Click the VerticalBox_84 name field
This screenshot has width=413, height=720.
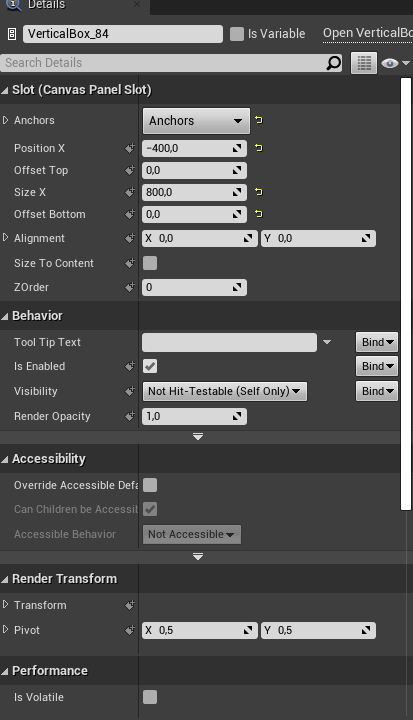123,34
